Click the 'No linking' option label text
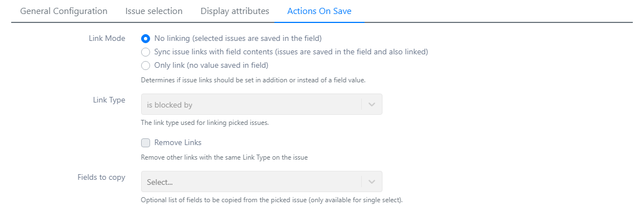The width and height of the screenshot is (644, 219). coord(238,39)
